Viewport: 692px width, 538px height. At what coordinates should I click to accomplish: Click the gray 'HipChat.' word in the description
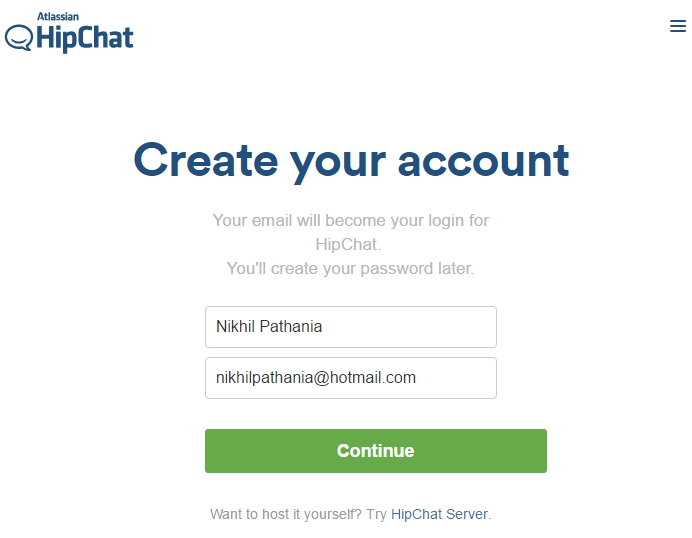(348, 245)
